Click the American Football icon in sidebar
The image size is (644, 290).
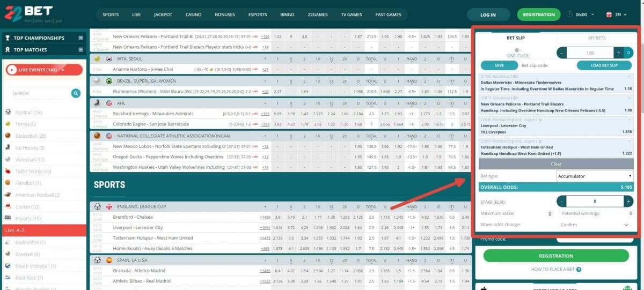point(8,195)
